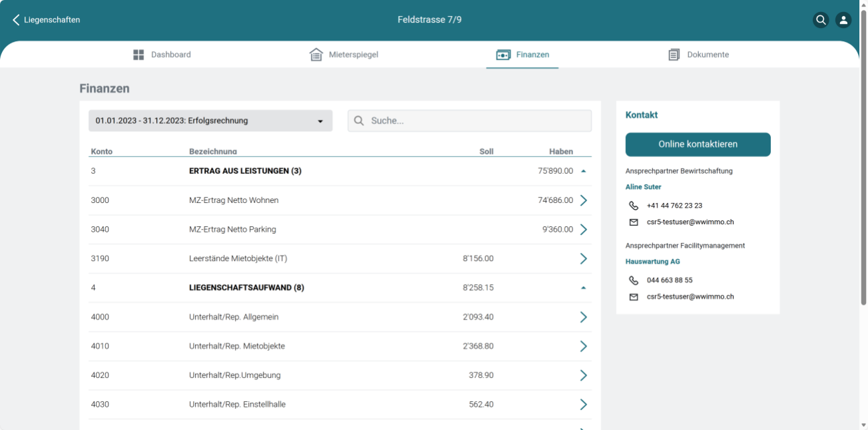Call number 044 663 88 55
Image resolution: width=868 pixels, height=430 pixels.
point(670,280)
